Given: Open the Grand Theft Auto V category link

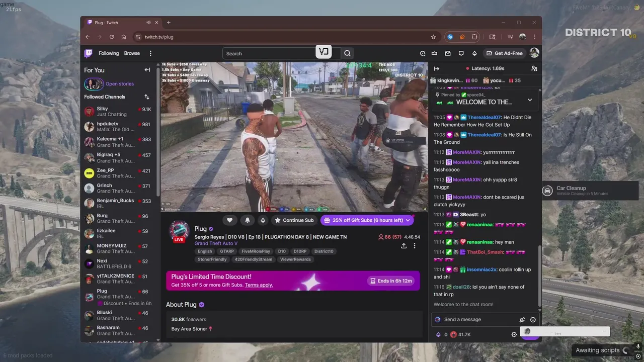Looking at the screenshot, I should click(216, 243).
